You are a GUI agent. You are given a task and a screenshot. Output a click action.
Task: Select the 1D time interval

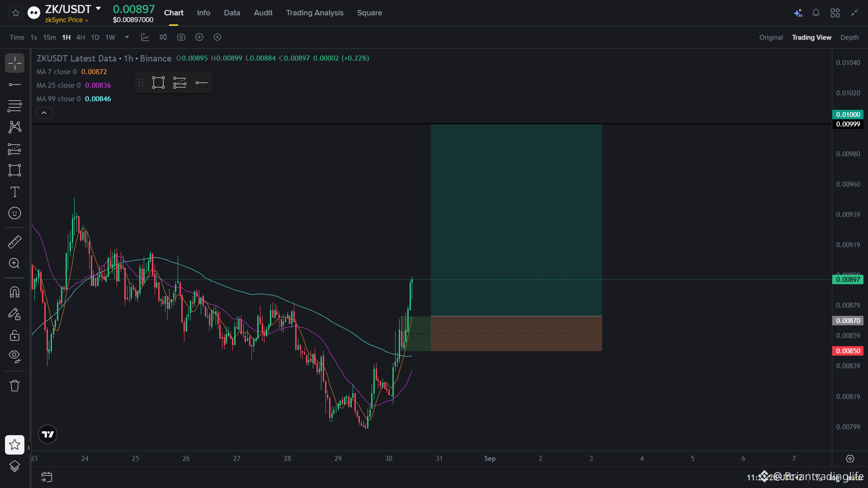(x=95, y=38)
